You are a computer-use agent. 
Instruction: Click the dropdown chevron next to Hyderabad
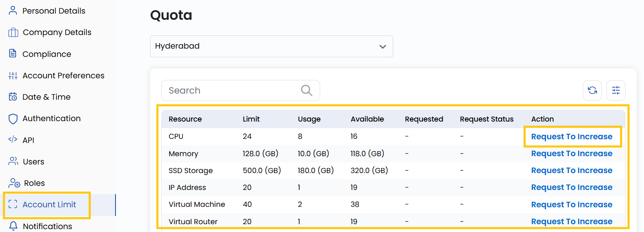[x=382, y=47]
